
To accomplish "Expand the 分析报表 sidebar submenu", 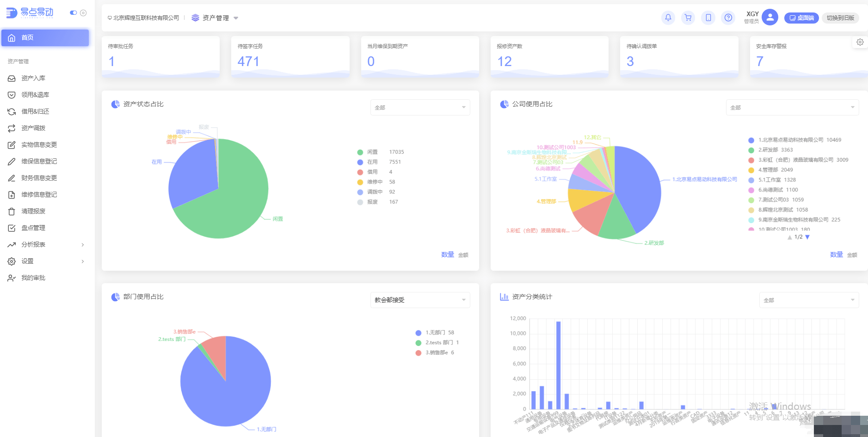I will (x=45, y=245).
